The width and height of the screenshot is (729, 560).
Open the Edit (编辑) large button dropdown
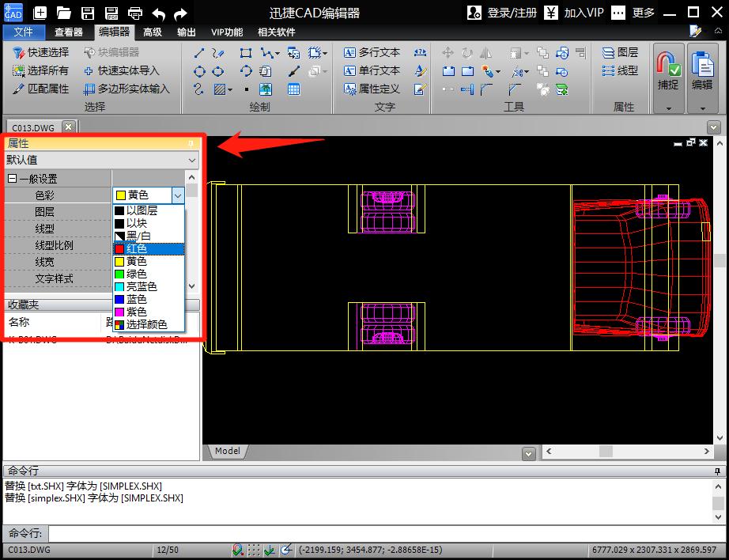click(x=701, y=108)
